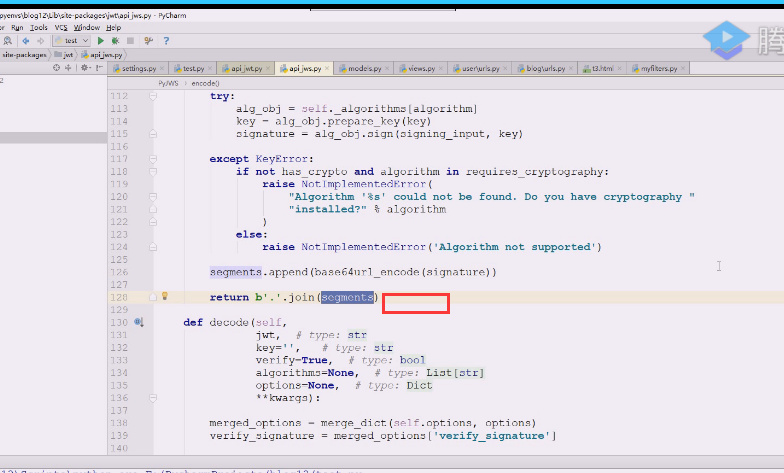Navigate back with the blue left arrow
The height and width of the screenshot is (473, 784).
click(26, 41)
